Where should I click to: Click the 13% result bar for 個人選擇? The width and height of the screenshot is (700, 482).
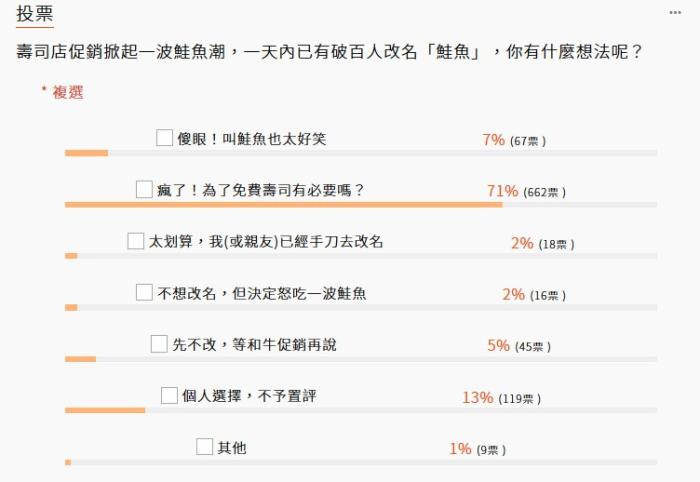point(105,410)
